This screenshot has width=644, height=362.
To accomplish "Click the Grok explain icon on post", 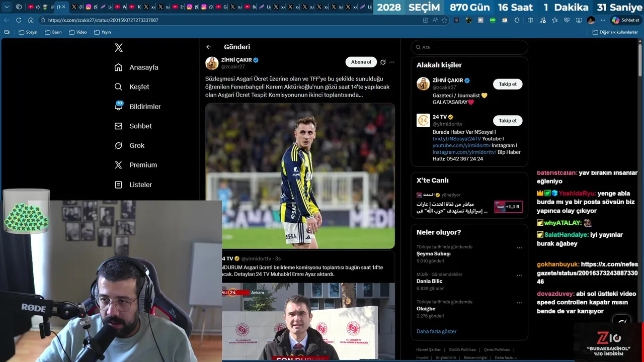I will pos(383,62).
